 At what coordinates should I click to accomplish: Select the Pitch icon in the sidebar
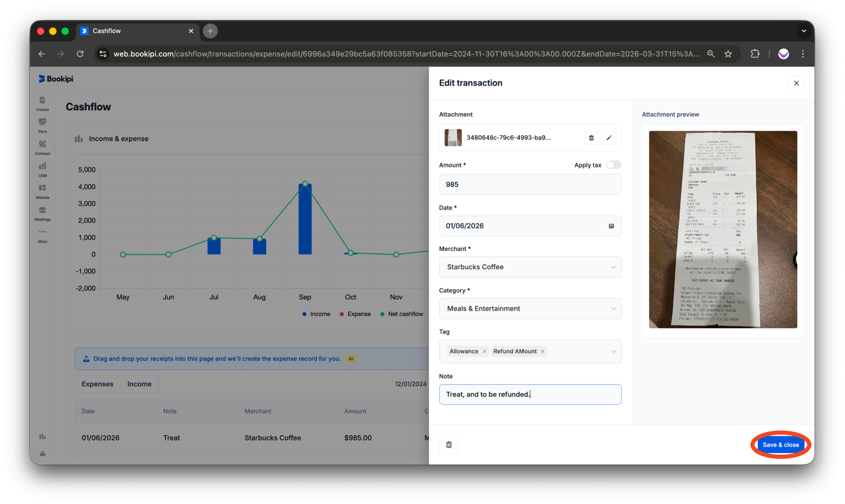pos(43,125)
